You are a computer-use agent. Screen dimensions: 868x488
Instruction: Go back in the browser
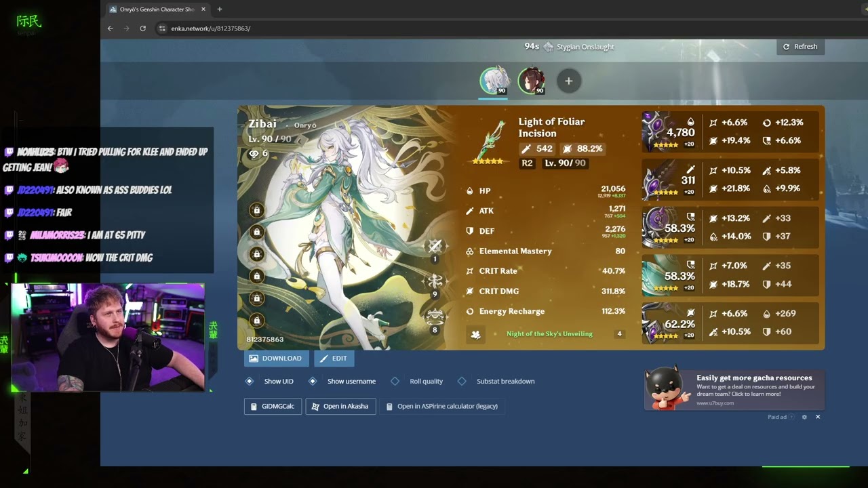pyautogui.click(x=111, y=28)
